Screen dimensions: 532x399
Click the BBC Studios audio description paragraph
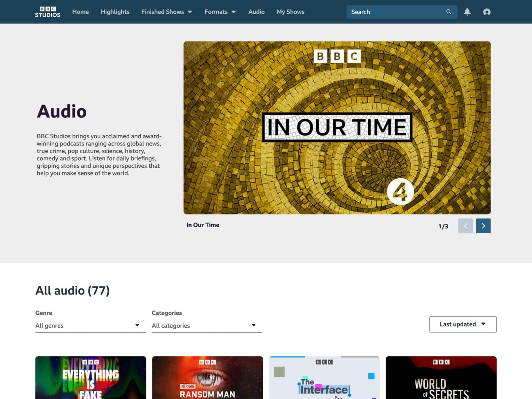pyautogui.click(x=99, y=155)
